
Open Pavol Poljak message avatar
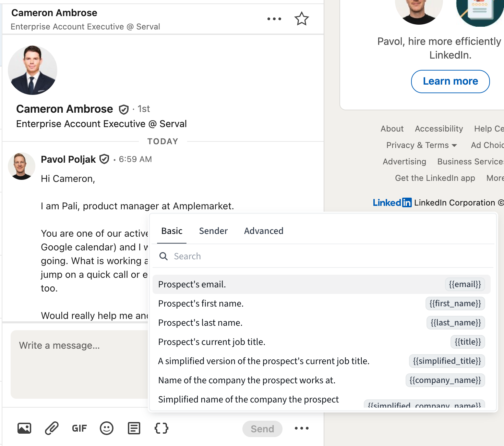click(x=22, y=166)
